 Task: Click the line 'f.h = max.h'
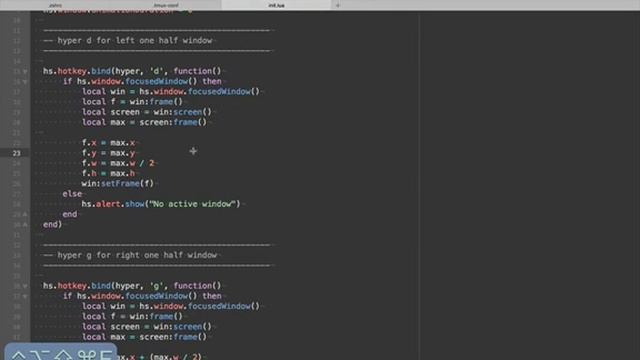point(108,173)
